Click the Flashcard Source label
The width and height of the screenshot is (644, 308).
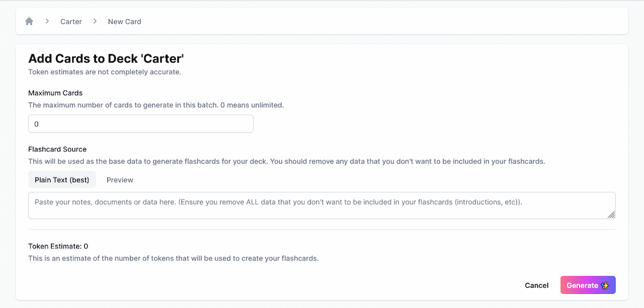click(x=57, y=150)
